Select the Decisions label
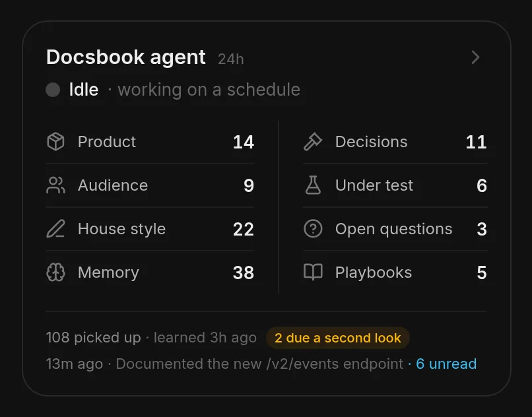Image resolution: width=532 pixels, height=417 pixels. click(x=371, y=142)
